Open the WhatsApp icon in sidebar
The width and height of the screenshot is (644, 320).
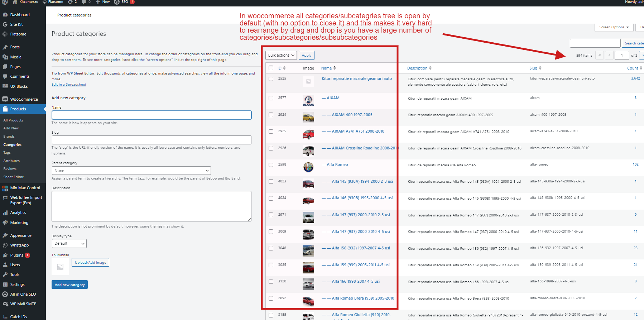coord(5,245)
